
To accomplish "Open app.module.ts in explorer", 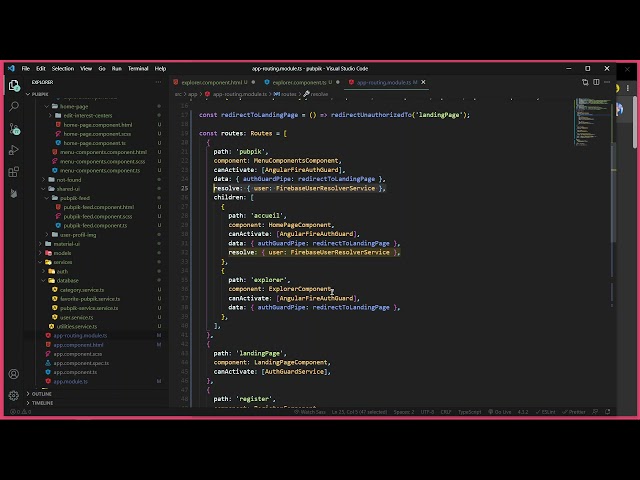I will [x=70, y=382].
